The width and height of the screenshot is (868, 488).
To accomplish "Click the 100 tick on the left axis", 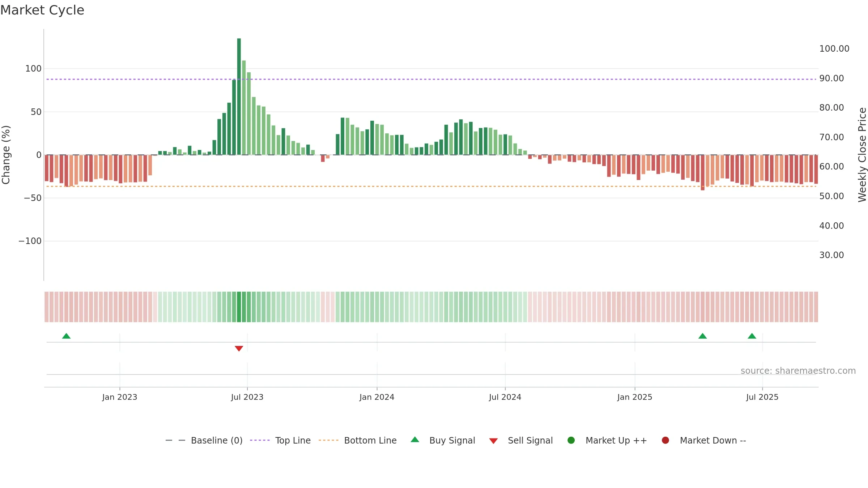I will click(33, 69).
